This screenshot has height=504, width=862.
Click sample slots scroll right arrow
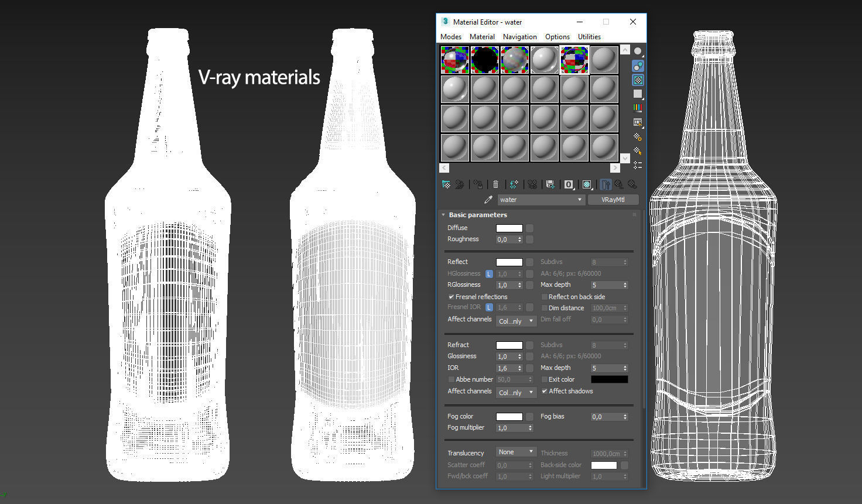[x=615, y=168]
